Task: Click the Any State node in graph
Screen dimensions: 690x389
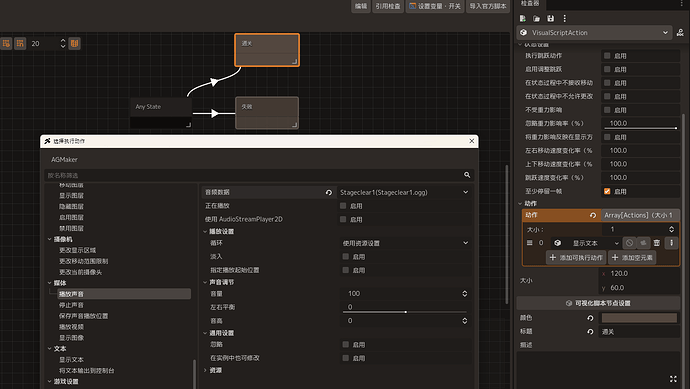Action: pyautogui.click(x=161, y=113)
